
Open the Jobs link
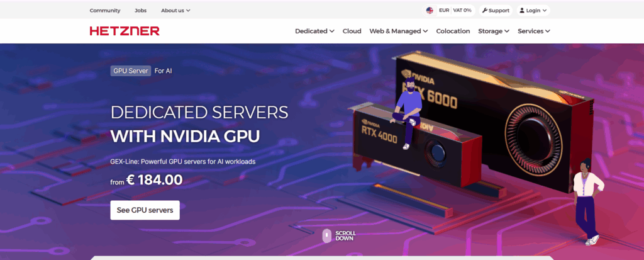(140, 10)
